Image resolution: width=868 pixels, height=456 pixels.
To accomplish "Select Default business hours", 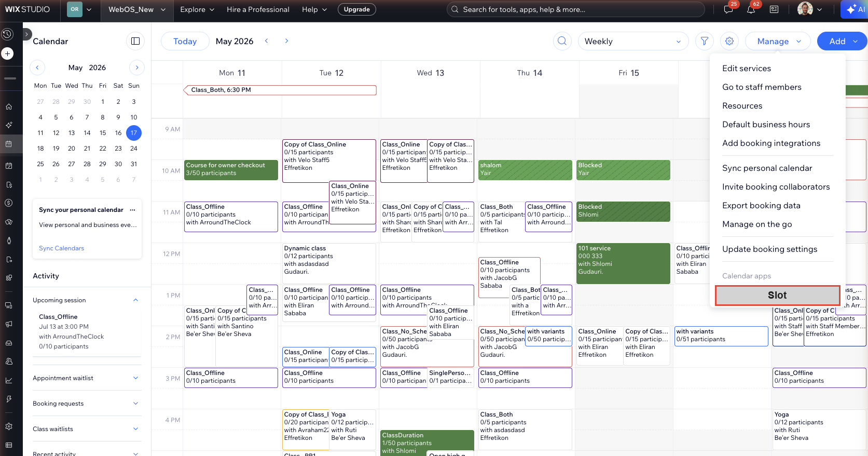I will 766,124.
